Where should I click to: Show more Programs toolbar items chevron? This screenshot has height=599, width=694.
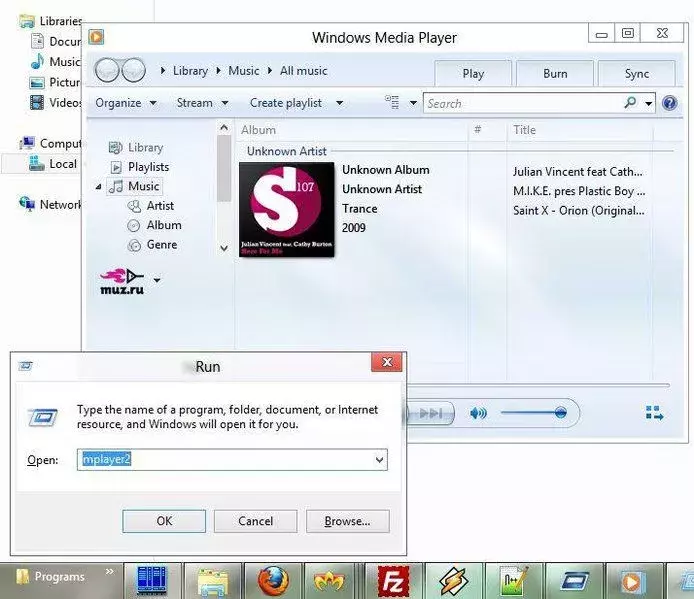pyautogui.click(x=109, y=571)
